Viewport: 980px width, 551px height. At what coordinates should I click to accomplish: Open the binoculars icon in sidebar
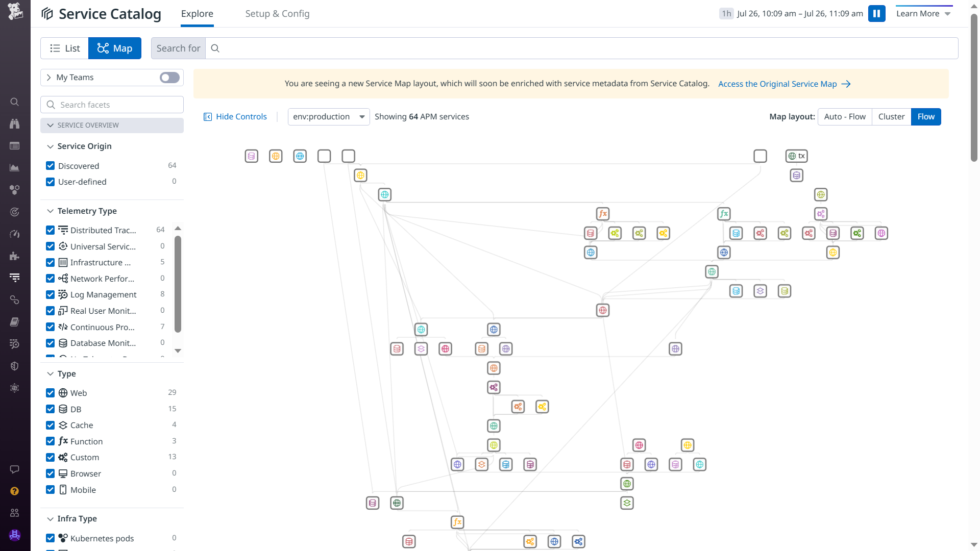pyautogui.click(x=15, y=124)
